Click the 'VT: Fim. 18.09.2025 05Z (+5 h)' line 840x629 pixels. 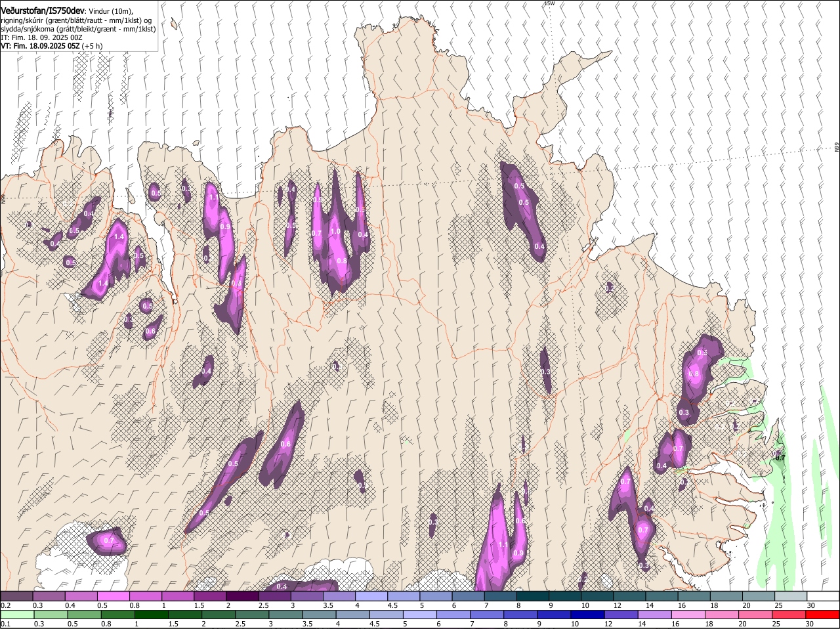pyautogui.click(x=51, y=46)
